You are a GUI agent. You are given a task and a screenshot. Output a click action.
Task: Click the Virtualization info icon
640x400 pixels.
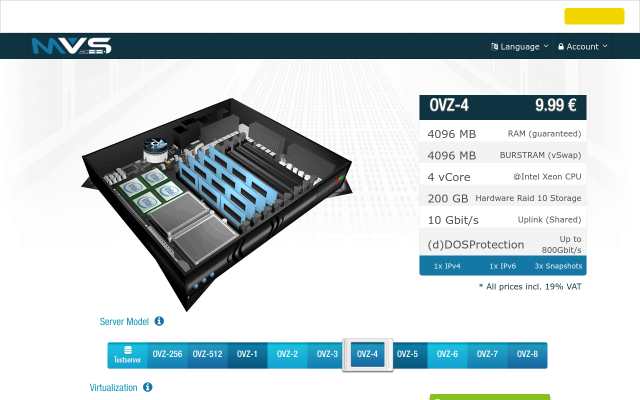[148, 387]
